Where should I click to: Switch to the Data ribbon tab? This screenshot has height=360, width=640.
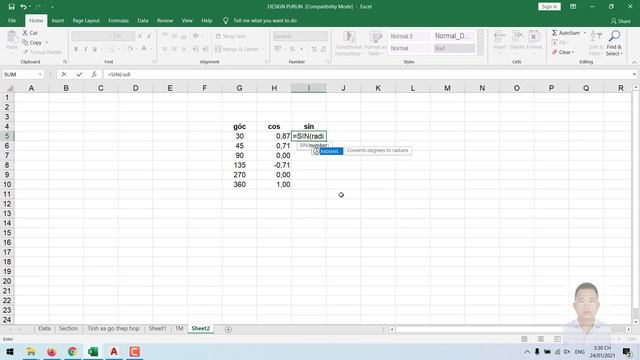(x=143, y=20)
